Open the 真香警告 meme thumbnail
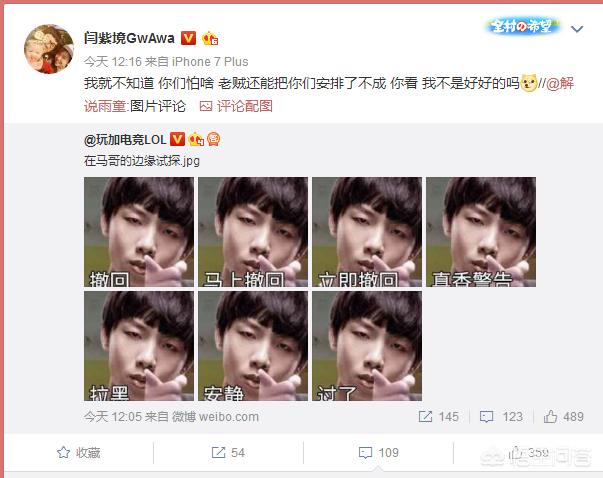The image size is (603, 478). (x=481, y=232)
